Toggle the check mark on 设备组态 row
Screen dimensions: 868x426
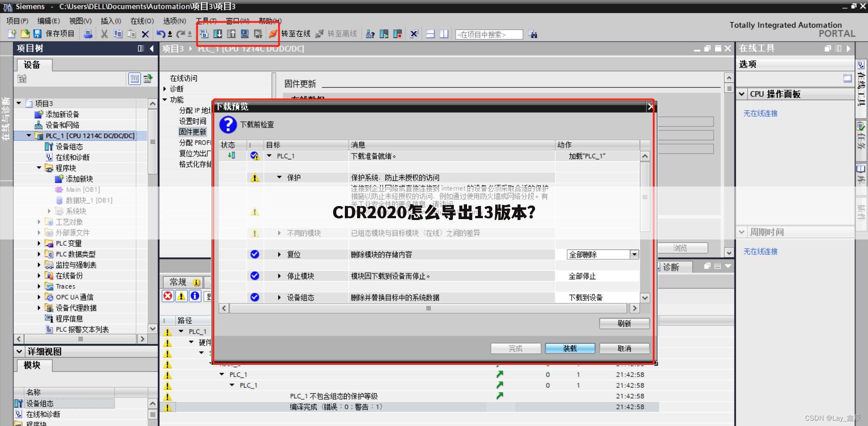tap(255, 297)
